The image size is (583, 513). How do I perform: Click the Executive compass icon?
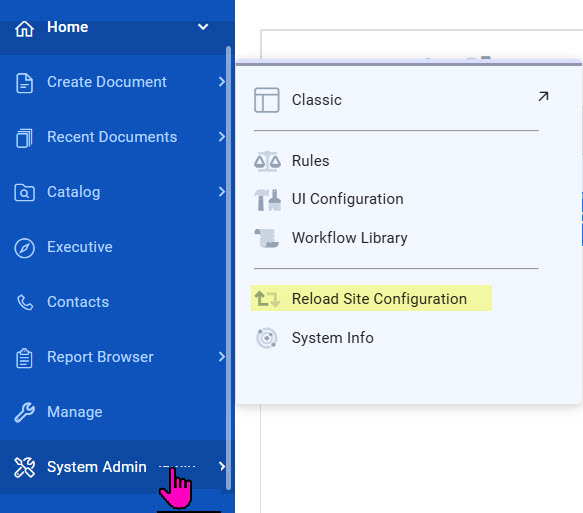[25, 248]
